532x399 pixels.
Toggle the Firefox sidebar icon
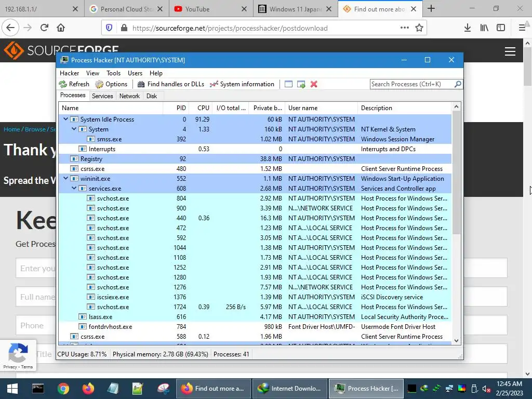[501, 28]
